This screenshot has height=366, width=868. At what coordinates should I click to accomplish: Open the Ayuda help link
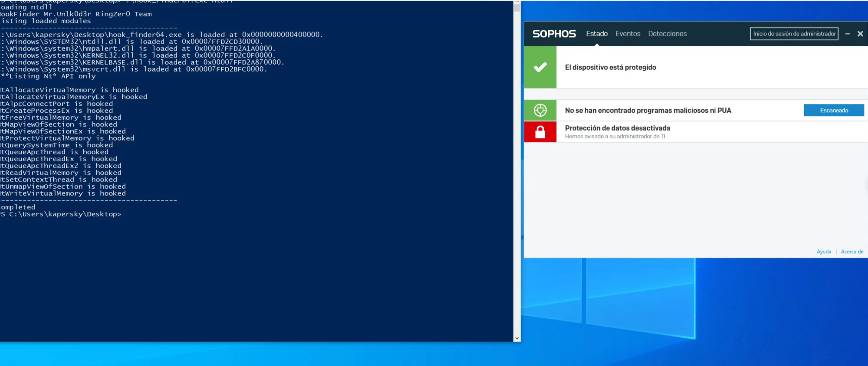tap(823, 252)
